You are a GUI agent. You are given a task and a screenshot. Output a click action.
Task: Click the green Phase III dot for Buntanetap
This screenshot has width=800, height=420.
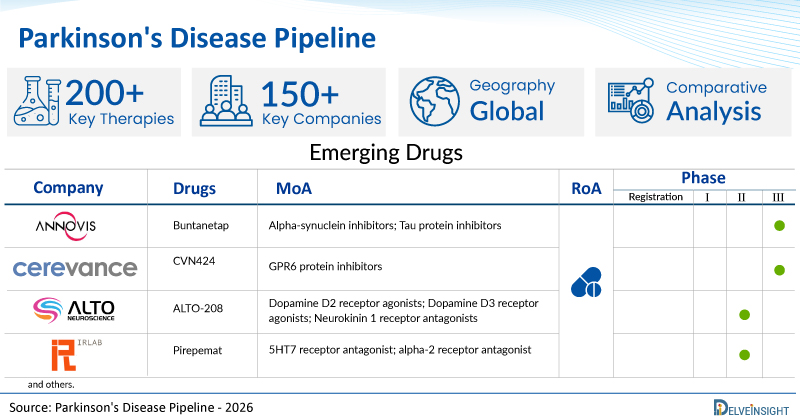point(779,226)
